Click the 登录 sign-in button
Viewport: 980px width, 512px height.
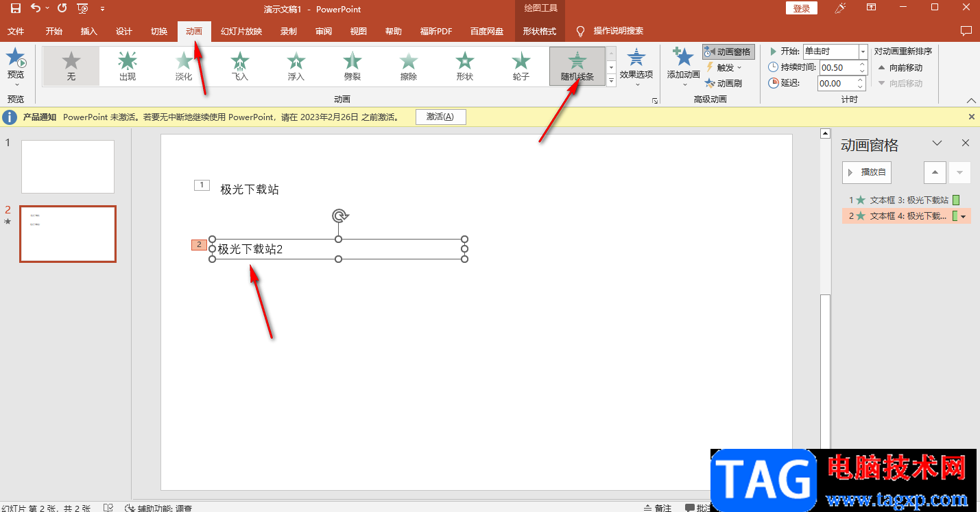[x=801, y=8]
